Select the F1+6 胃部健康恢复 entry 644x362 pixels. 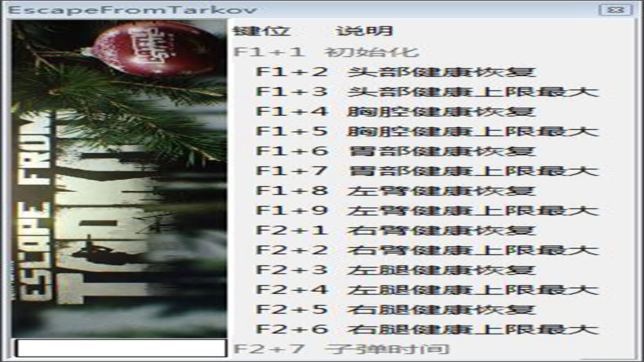point(395,151)
